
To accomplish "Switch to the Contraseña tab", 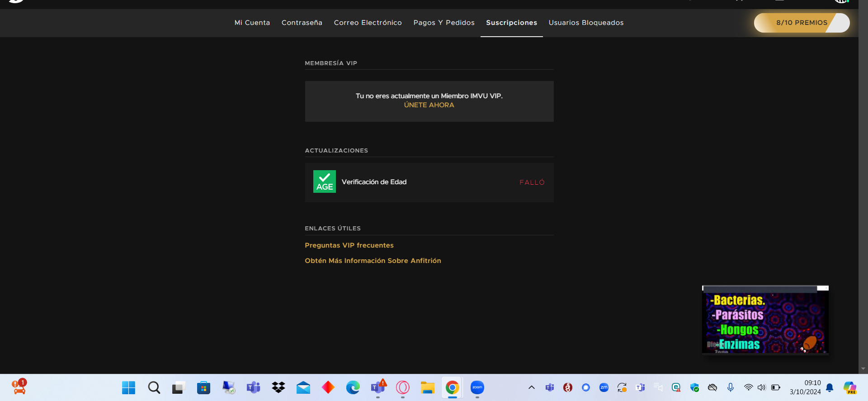I will (302, 23).
